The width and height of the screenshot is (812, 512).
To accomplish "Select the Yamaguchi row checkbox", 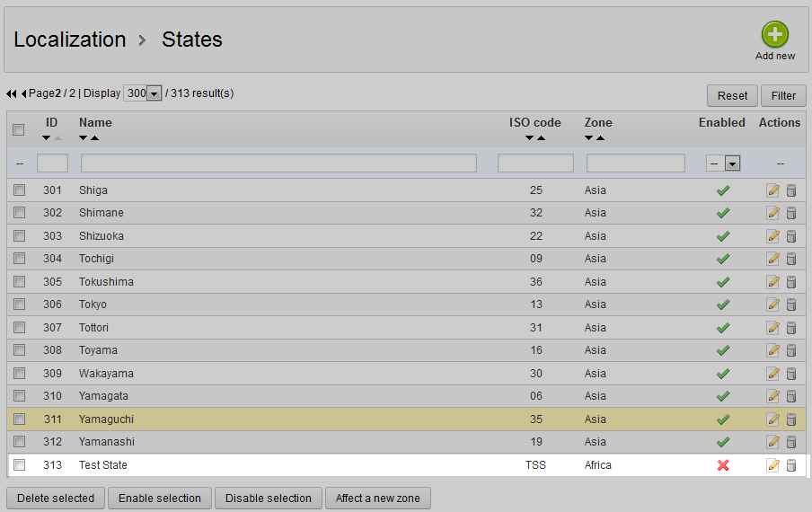I will pyautogui.click(x=19, y=419).
